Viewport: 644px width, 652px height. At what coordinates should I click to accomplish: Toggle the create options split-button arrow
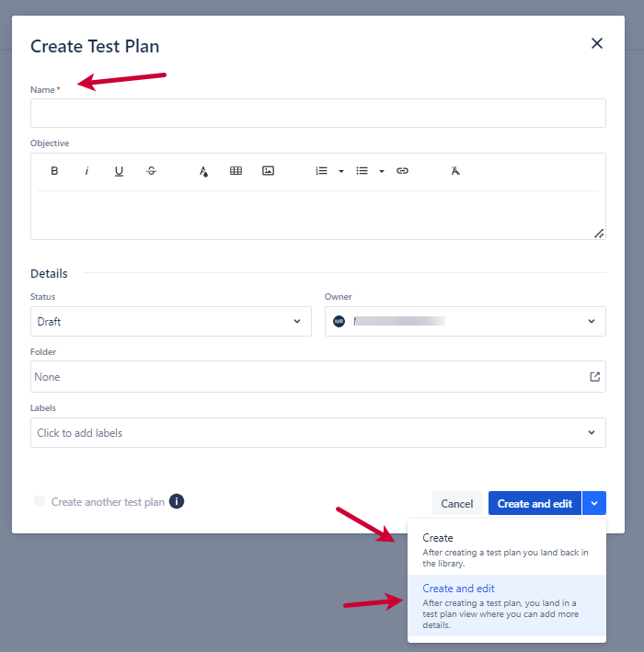pyautogui.click(x=594, y=504)
